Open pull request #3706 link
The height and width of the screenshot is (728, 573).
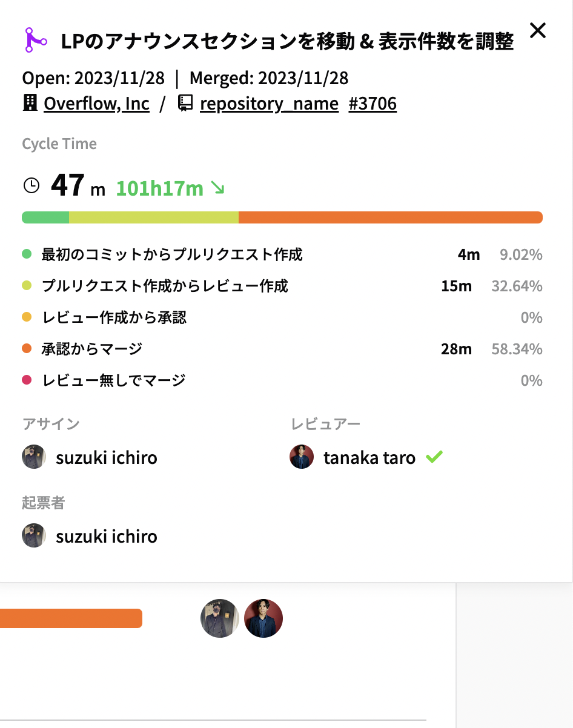[373, 104]
